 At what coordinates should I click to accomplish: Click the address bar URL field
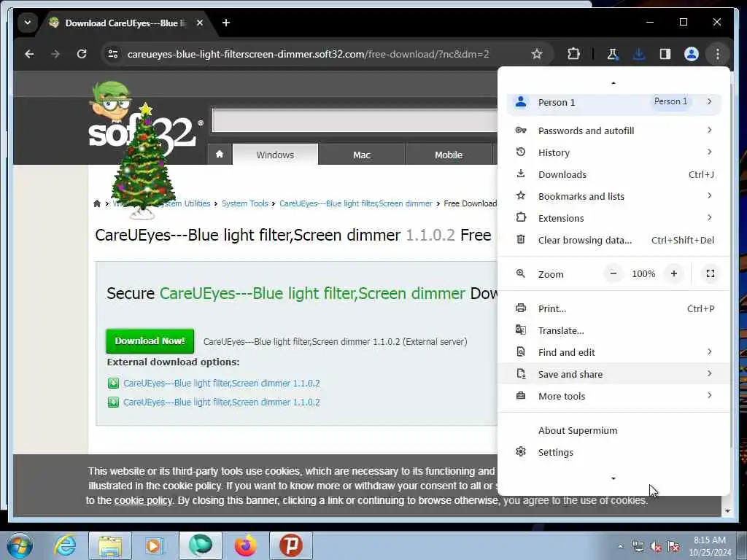[308, 54]
